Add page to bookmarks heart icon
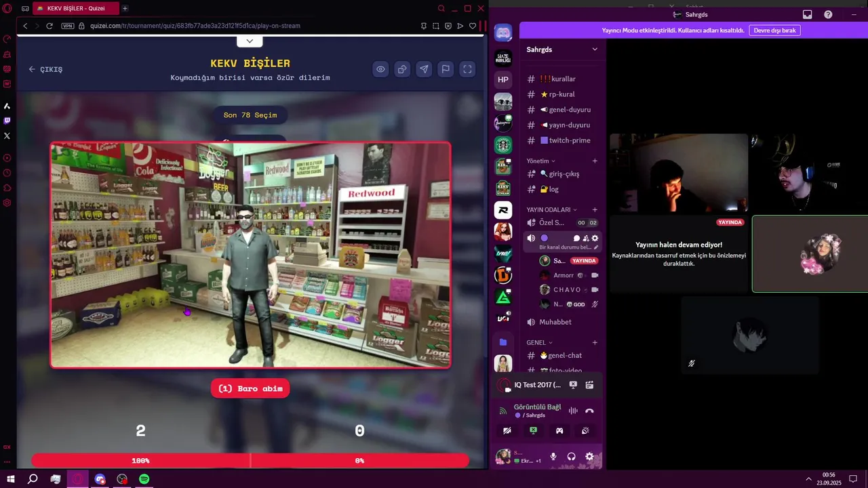The width and height of the screenshot is (868, 488). [x=473, y=26]
